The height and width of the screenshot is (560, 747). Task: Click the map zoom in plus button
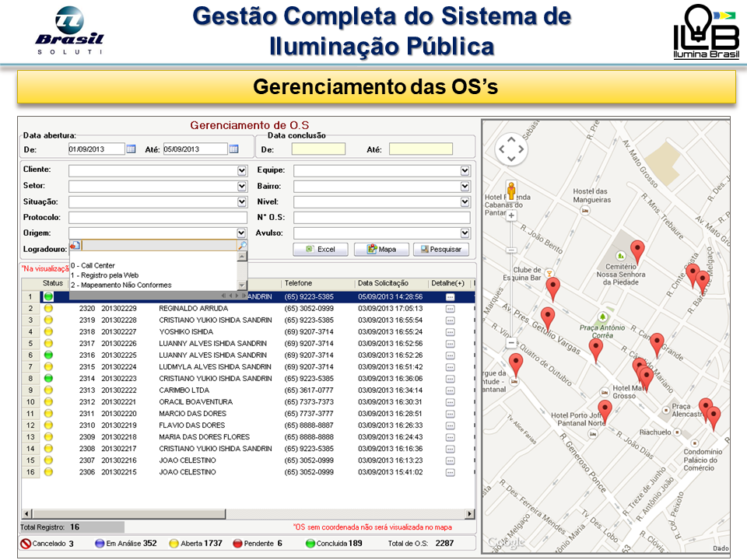click(x=511, y=214)
